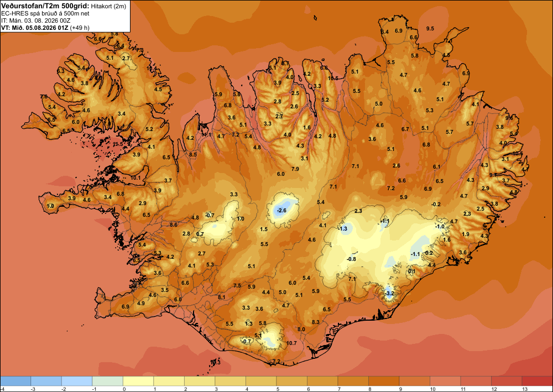This screenshot has height=392, width=553.
Task: Click the 'VT: Mið. 05.08.2026 01Z' valid time
Action: click(x=35, y=28)
